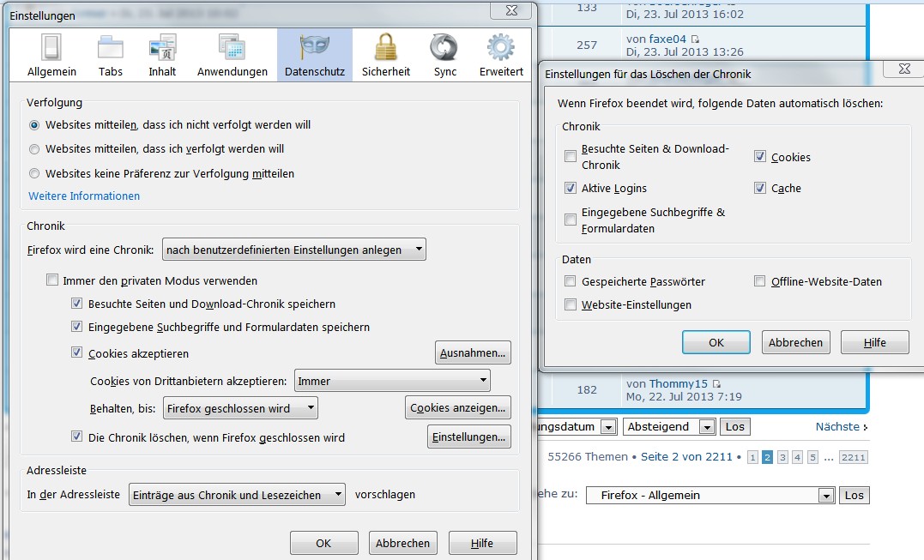Viewport: 924px width, 560px height.
Task: Go to forum page 2211
Action: tap(854, 457)
